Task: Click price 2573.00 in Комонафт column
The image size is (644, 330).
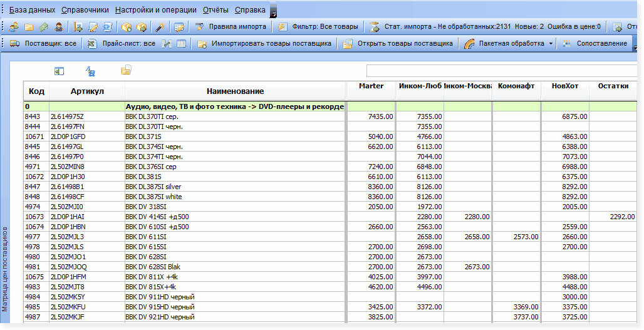Action: coord(516,237)
